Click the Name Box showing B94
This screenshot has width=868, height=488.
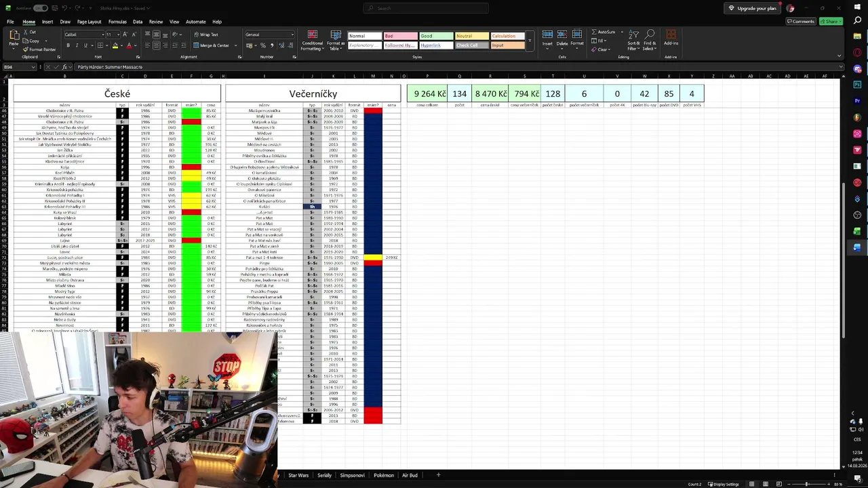(x=19, y=67)
